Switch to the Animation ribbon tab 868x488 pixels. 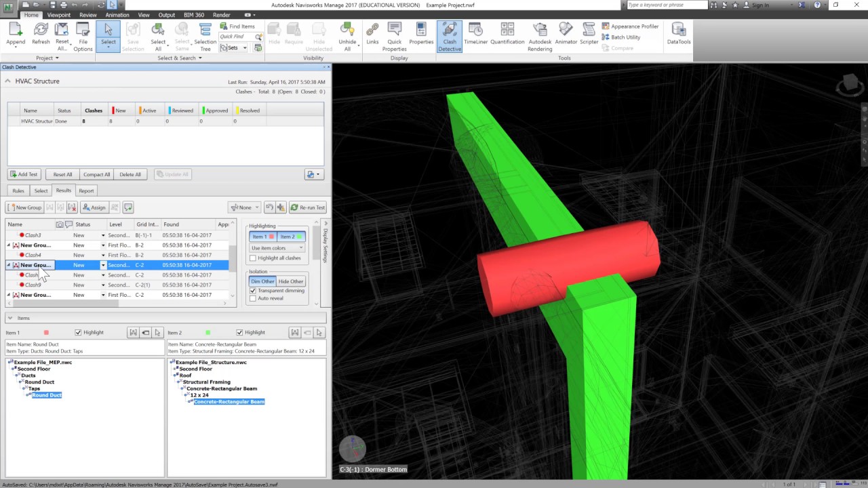point(117,15)
